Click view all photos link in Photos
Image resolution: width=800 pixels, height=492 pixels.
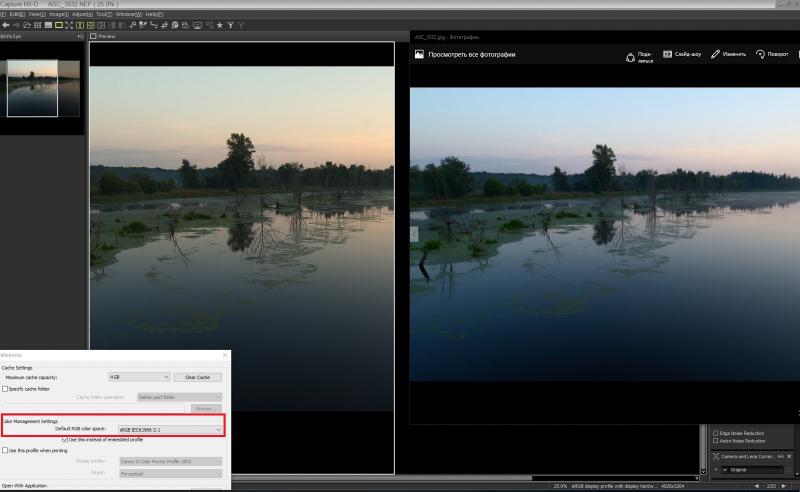(x=471, y=55)
